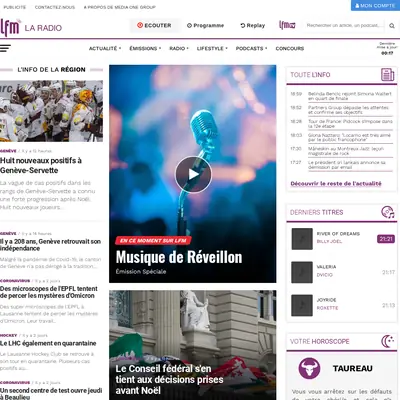Open the River of Dreams track thumbnail
Viewport: 400px width, 400px height.
[x=302, y=239]
